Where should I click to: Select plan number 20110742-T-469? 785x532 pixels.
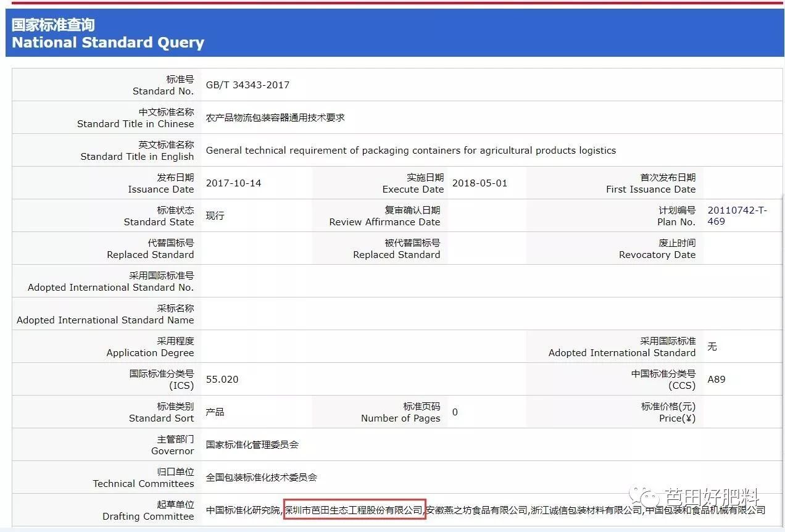[737, 215]
